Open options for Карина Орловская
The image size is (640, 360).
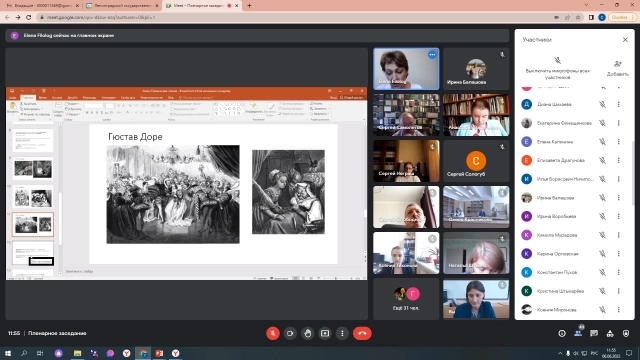click(618, 253)
